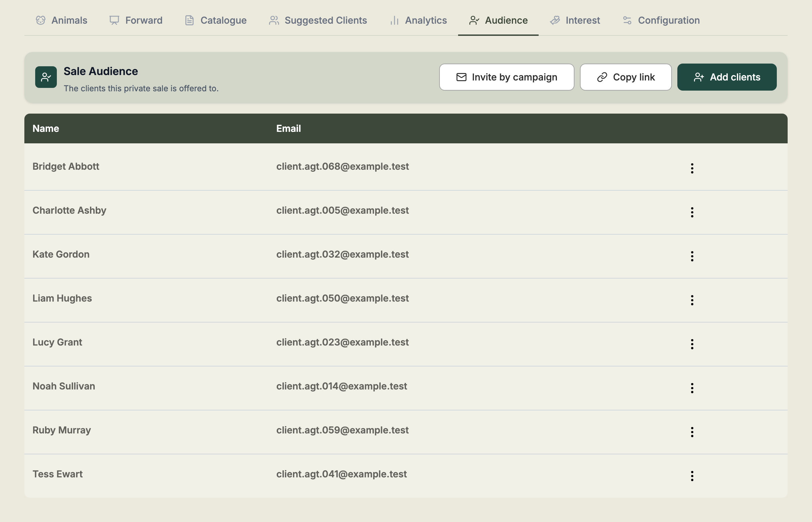Click Add clients button
812x522 pixels.
click(x=727, y=77)
